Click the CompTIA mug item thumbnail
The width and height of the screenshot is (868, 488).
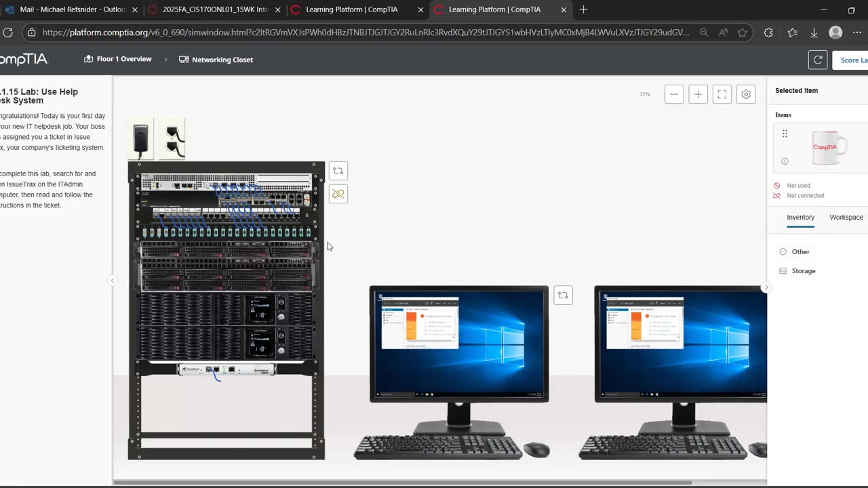coord(829,147)
